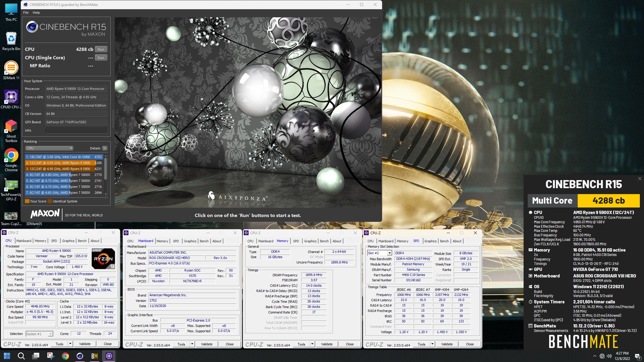Click the Info text field

[76, 130]
